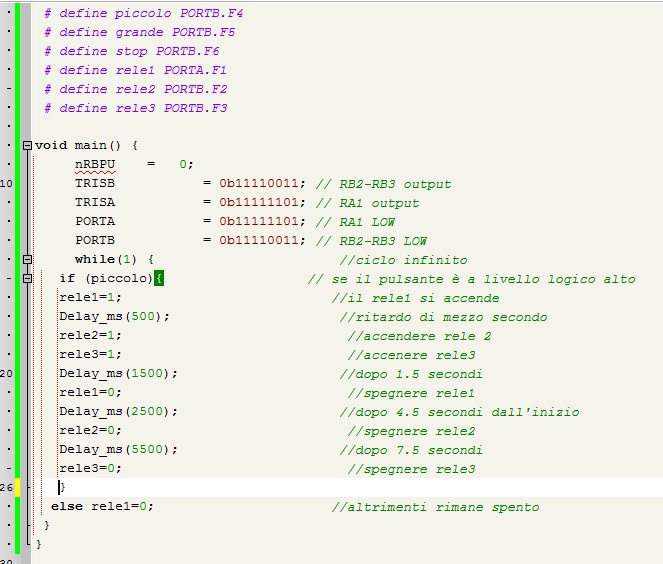Click the '# define stop PORTB.F6' line
This screenshot has width=663, height=564.
pyautogui.click(x=131, y=51)
